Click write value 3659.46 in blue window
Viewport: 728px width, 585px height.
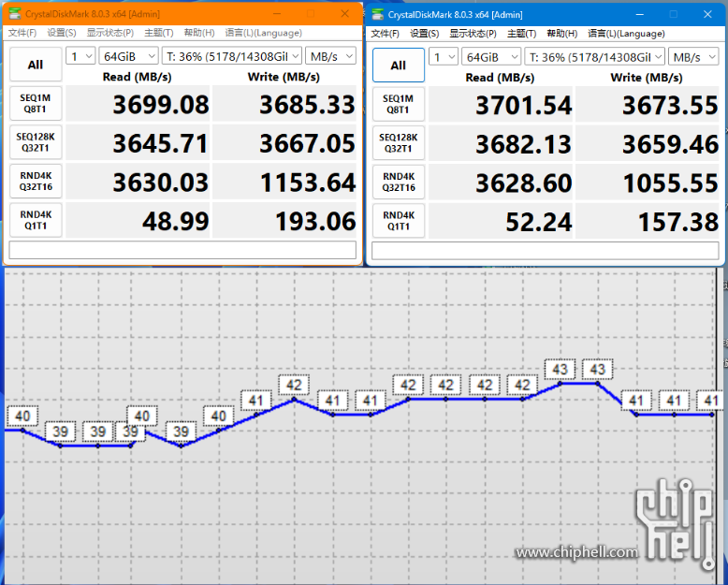tap(648, 143)
